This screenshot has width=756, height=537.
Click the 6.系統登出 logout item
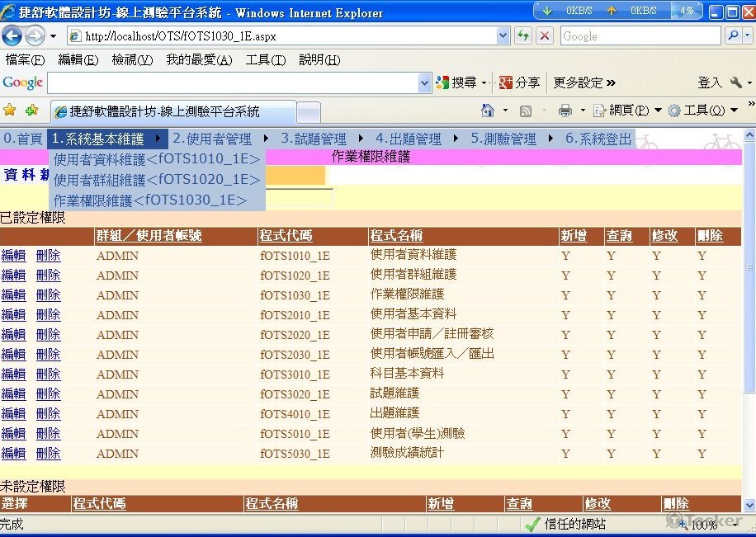click(x=598, y=139)
